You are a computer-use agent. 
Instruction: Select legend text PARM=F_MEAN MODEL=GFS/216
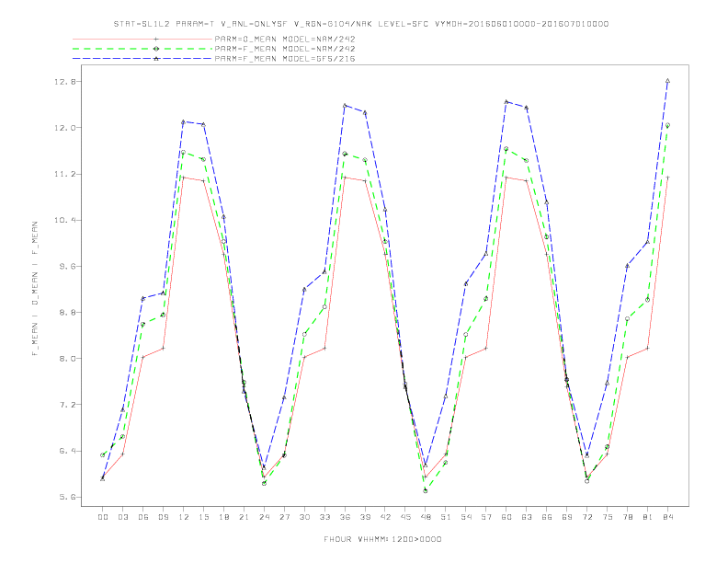coord(285,59)
